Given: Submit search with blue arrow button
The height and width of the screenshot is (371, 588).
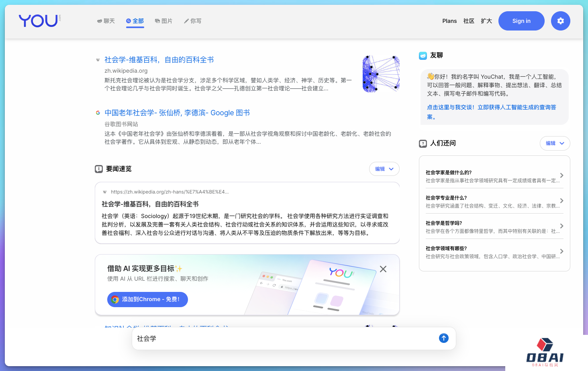Looking at the screenshot, I should tap(443, 338).
